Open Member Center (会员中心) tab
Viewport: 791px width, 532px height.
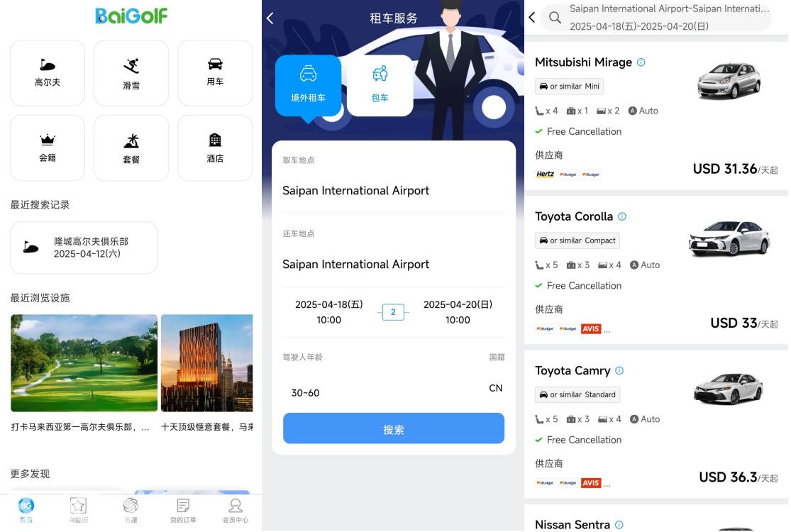coord(236,510)
